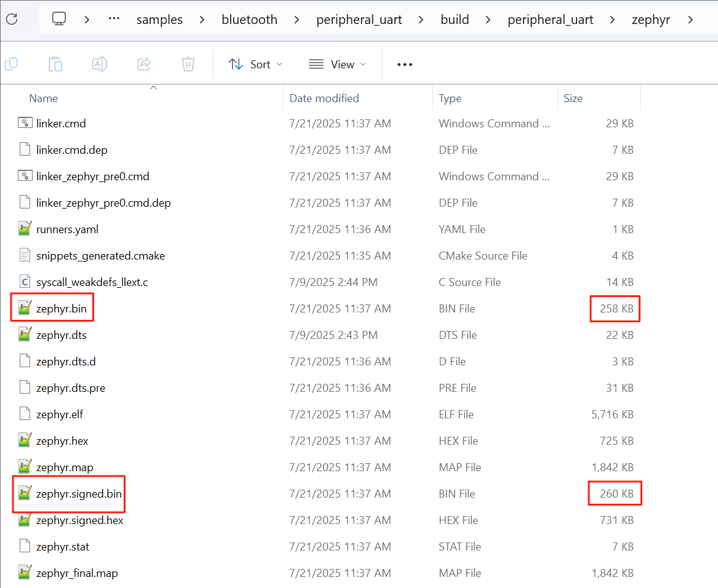The height and width of the screenshot is (588, 718).
Task: Sort by the Type column header
Action: click(450, 98)
